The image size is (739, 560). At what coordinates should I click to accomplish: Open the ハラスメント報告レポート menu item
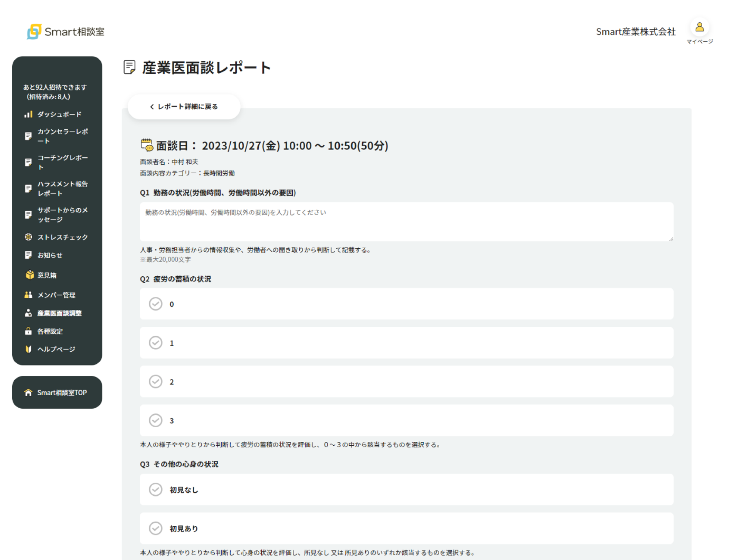point(62,188)
